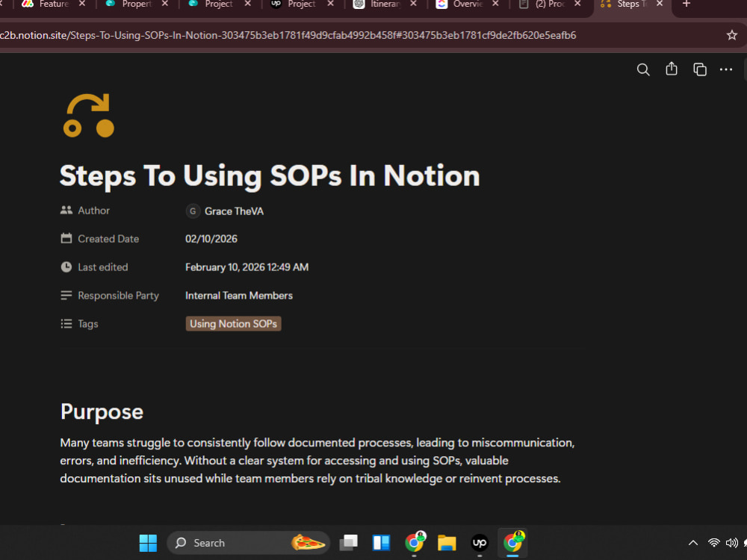747x560 pixels.
Task: Click the 02/10/2026 created date value
Action: point(211,239)
